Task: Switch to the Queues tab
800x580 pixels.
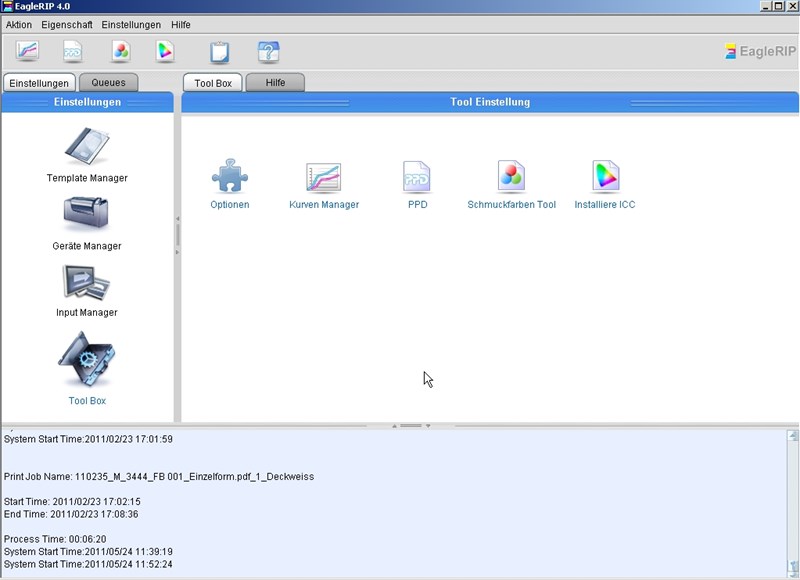Action: click(108, 83)
